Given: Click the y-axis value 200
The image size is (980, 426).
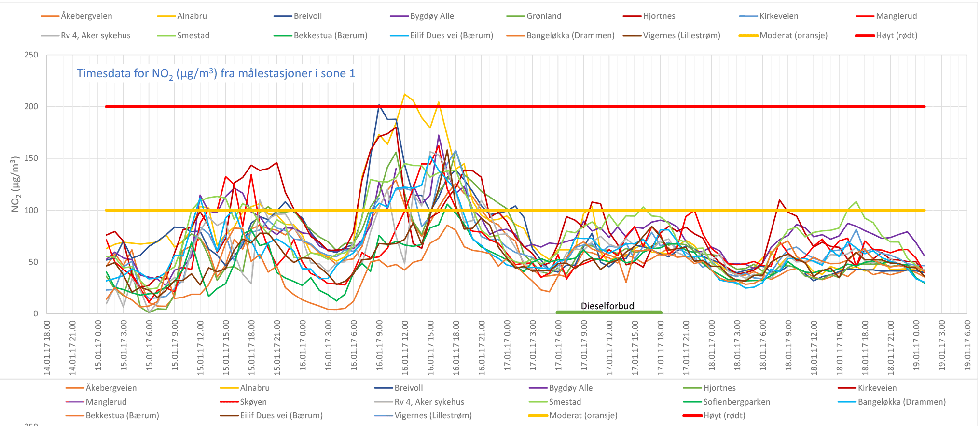Looking at the screenshot, I should point(31,106).
